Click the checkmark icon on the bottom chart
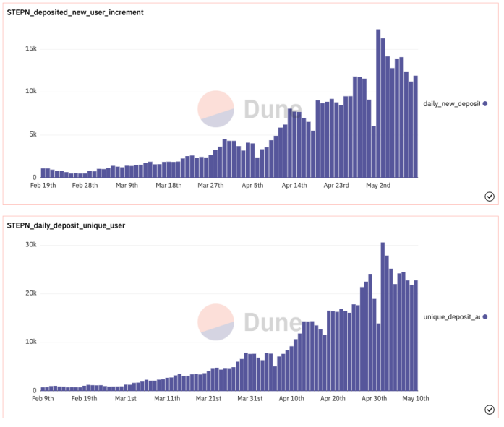 click(x=490, y=410)
